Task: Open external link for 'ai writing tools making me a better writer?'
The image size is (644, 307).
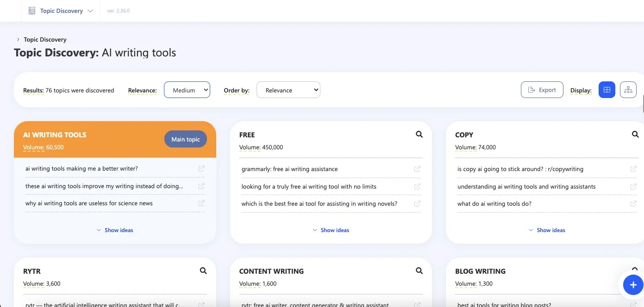Action: pos(201,169)
